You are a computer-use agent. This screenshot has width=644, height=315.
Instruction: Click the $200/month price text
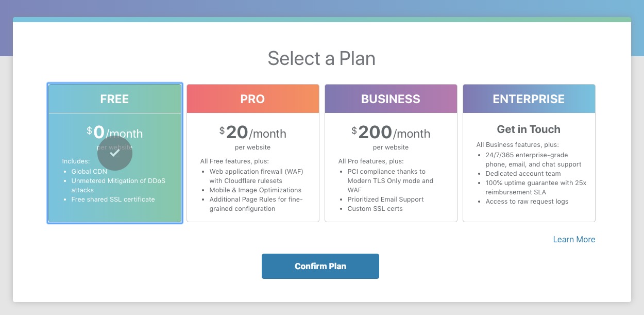392,132
